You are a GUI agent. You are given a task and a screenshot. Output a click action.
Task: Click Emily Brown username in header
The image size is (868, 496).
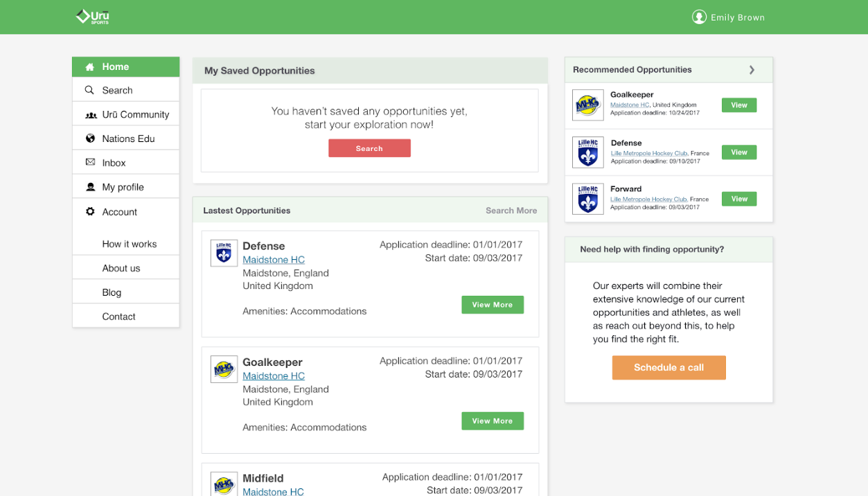738,17
